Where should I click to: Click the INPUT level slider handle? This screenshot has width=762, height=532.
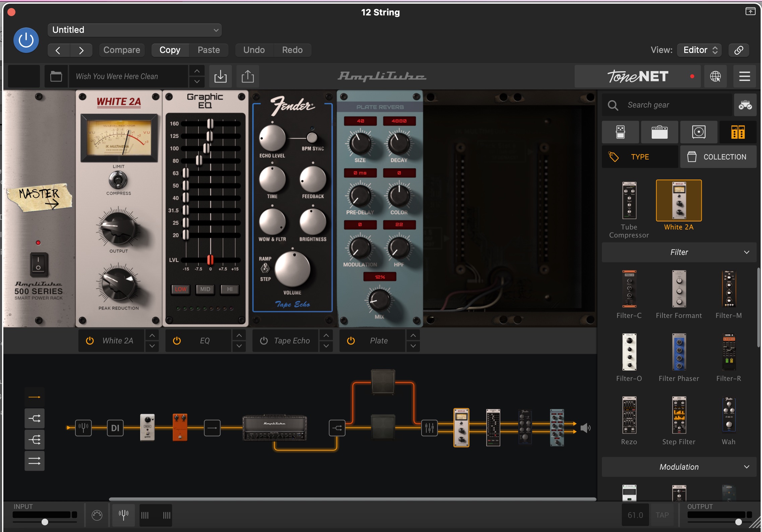pyautogui.click(x=45, y=522)
